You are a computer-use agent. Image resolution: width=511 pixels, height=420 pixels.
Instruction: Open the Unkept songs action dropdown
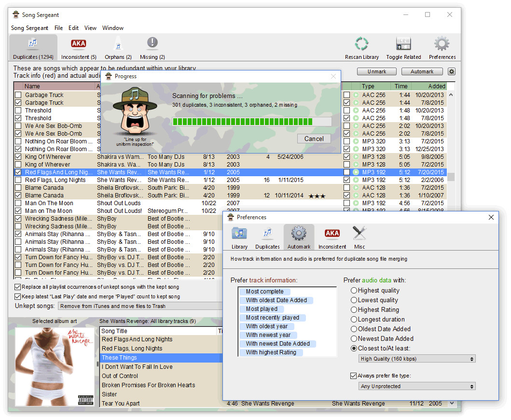[x=140, y=306]
